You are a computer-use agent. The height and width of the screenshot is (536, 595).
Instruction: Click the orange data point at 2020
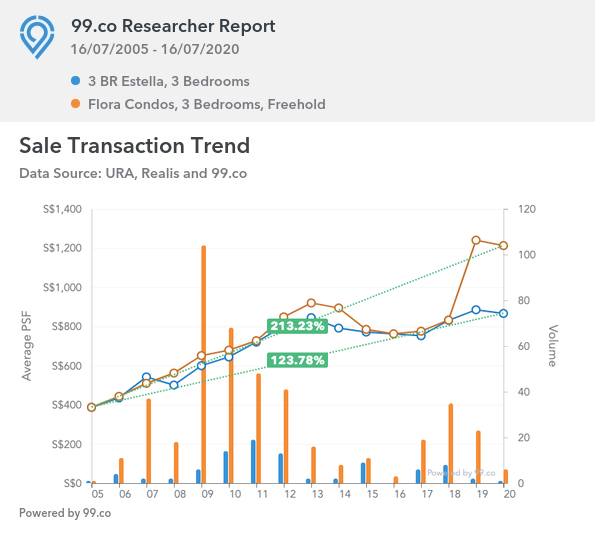click(x=504, y=245)
